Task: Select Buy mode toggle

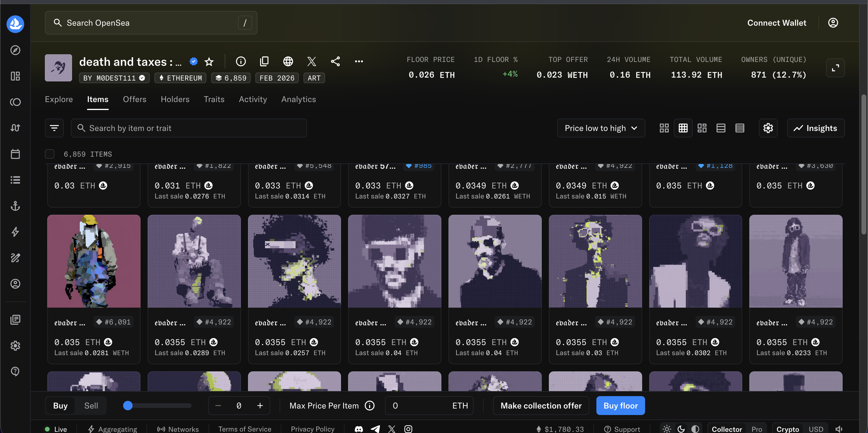Action: (x=60, y=405)
